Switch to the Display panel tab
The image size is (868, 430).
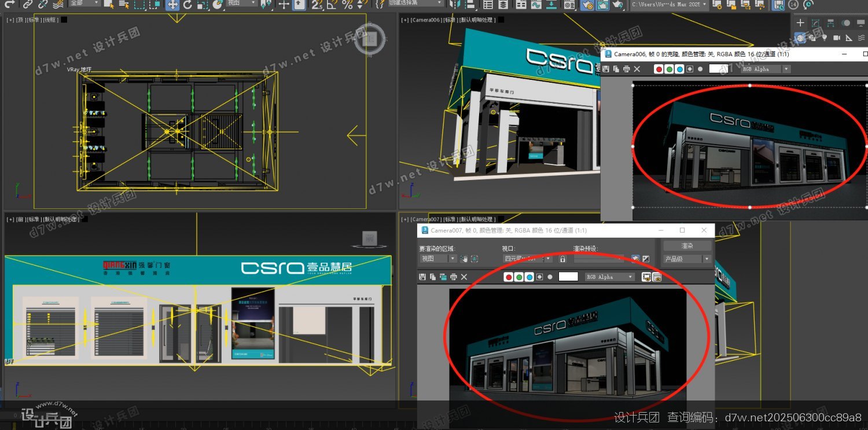(861, 23)
